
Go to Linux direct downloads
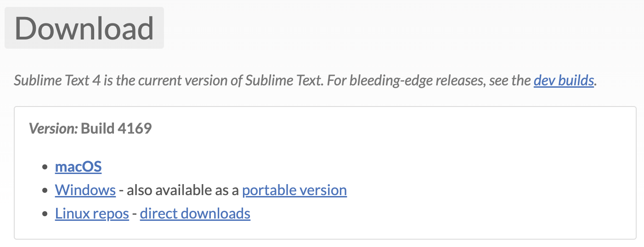[x=195, y=213]
